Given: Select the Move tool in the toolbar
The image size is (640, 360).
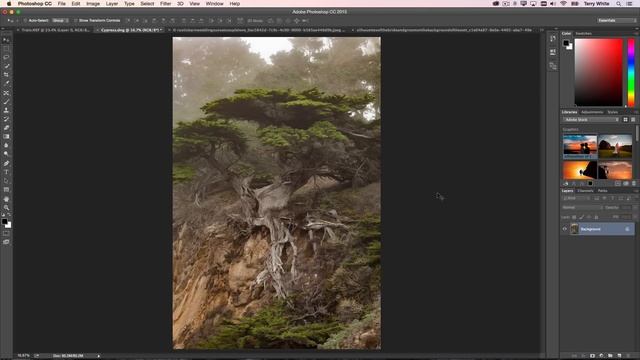Looking at the screenshot, I should (6, 40).
